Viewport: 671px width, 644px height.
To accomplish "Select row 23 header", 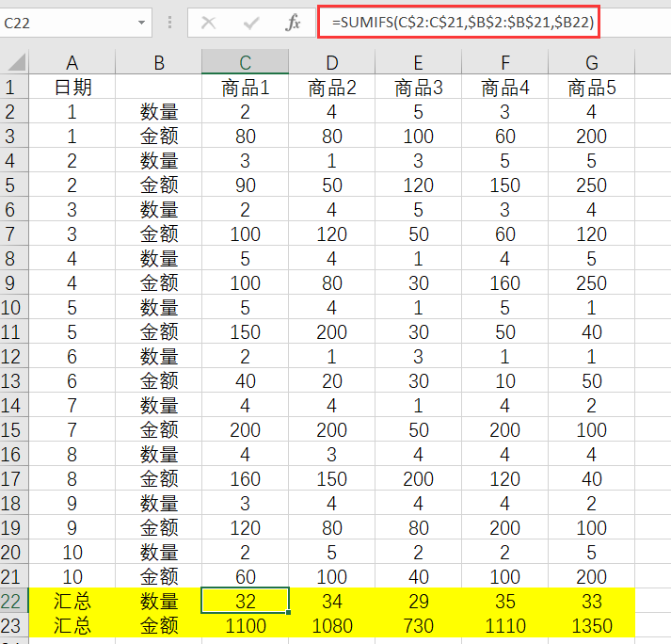I will (x=14, y=625).
